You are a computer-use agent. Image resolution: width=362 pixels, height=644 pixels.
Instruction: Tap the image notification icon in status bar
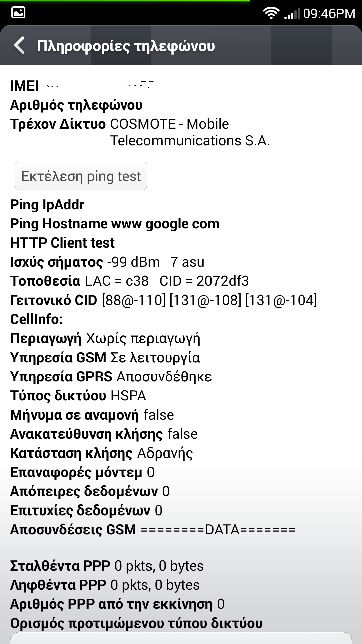point(18,13)
